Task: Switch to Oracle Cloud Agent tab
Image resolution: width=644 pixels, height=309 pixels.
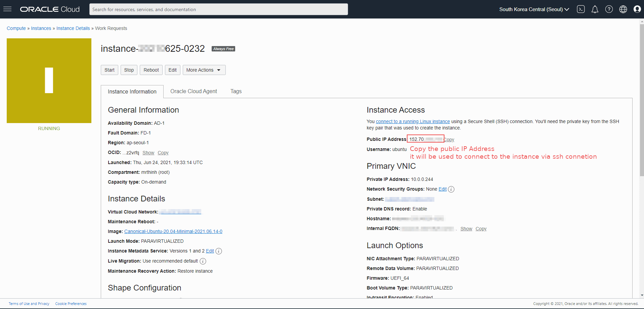Action: pyautogui.click(x=194, y=91)
